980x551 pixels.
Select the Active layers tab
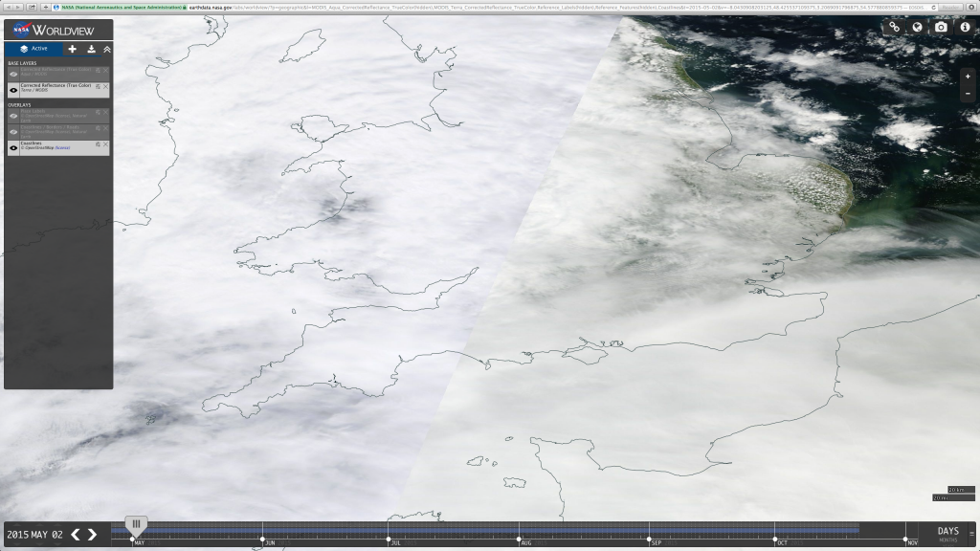pyautogui.click(x=33, y=49)
